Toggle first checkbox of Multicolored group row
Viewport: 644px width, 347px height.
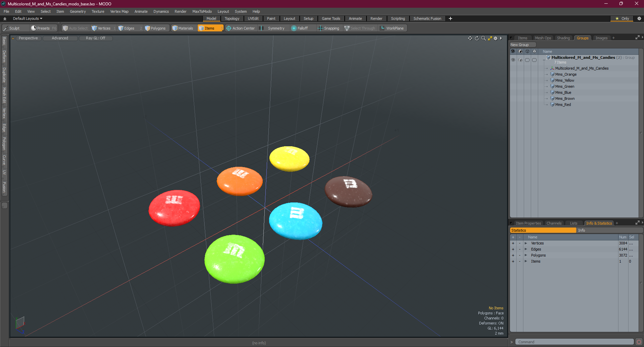[527, 60]
